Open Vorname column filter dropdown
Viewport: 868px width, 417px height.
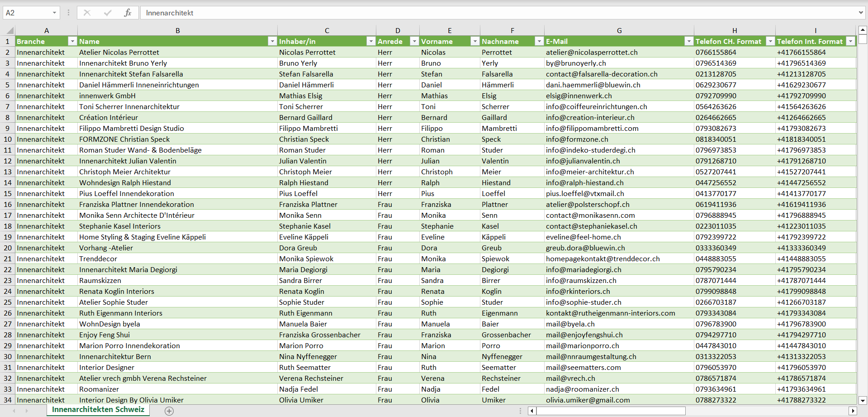(475, 41)
